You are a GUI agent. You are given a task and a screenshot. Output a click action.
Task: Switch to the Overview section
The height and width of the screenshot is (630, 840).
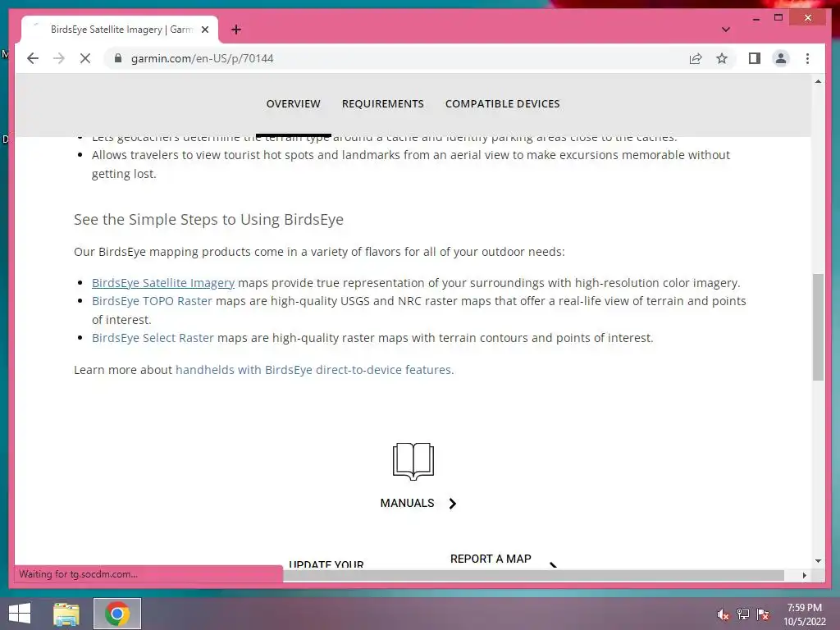pos(293,104)
